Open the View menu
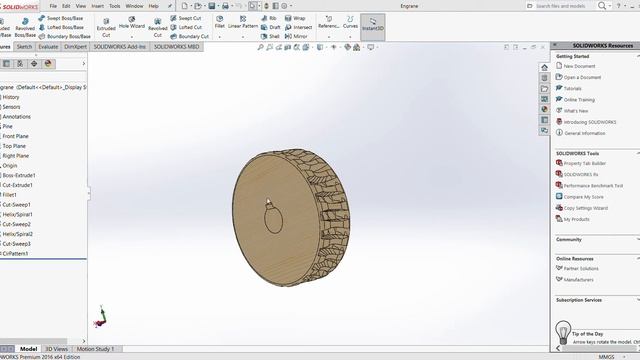Screen dimensions: 640x360 coord(81,6)
